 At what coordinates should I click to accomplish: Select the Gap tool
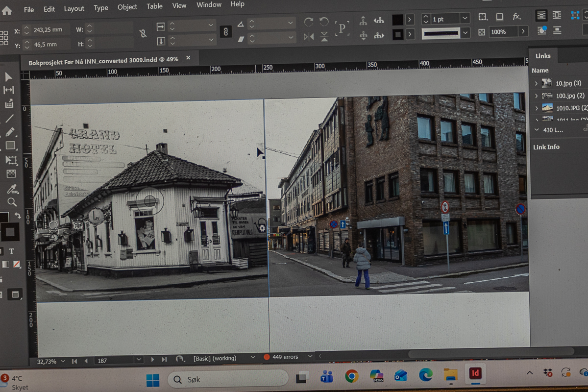click(8, 90)
